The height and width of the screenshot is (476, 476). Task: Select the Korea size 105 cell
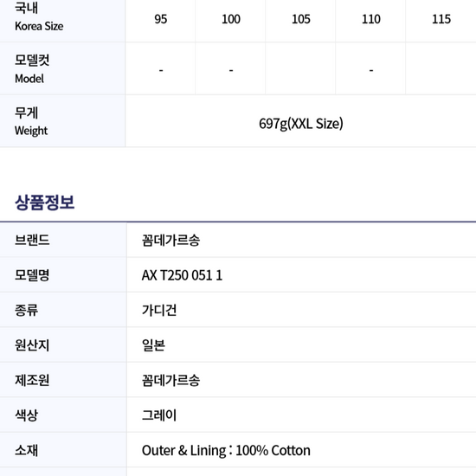pos(301,19)
